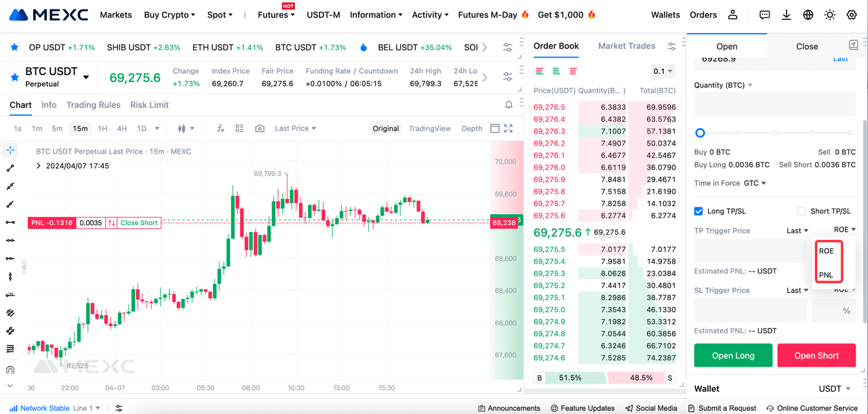Click Close Short on the chart
Viewport: 868px width, 414px height.
click(x=139, y=223)
